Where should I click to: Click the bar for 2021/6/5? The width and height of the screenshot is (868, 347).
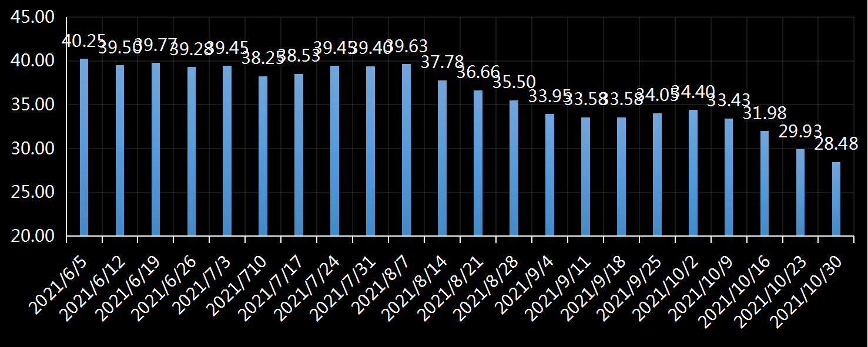[x=84, y=147]
